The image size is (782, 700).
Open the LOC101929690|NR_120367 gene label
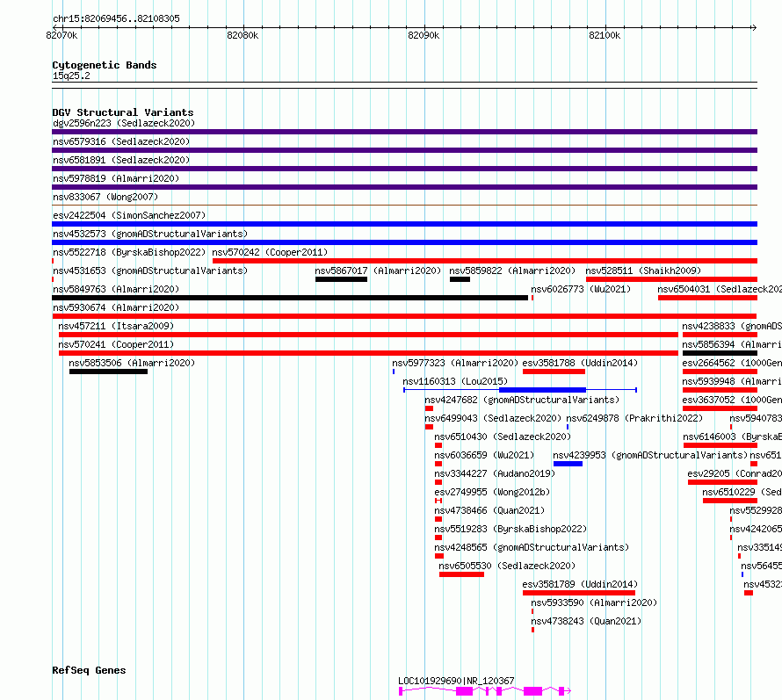(x=456, y=681)
